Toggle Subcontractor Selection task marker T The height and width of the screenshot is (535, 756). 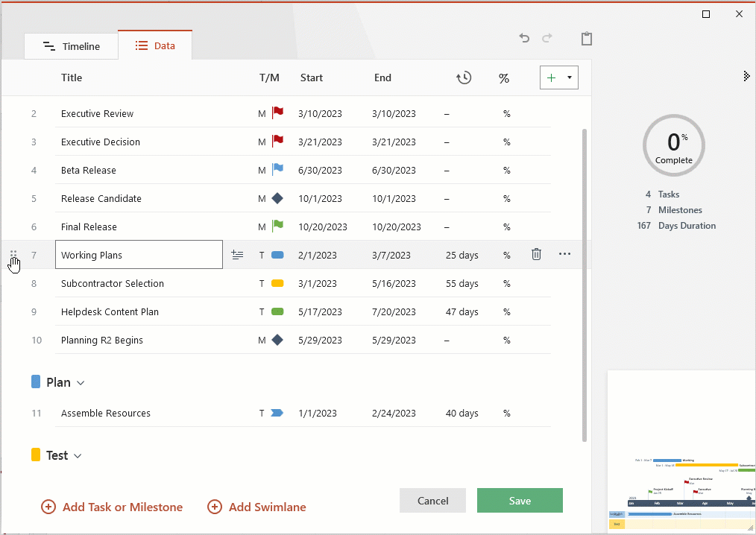(x=261, y=283)
